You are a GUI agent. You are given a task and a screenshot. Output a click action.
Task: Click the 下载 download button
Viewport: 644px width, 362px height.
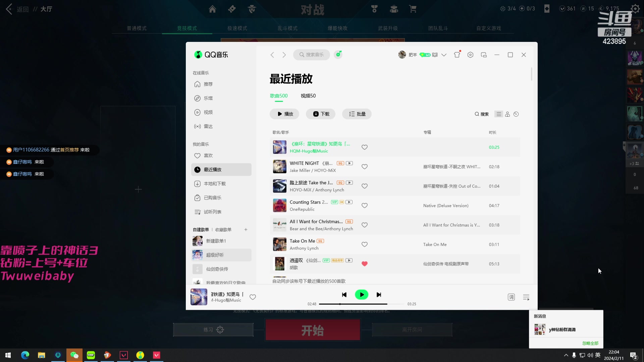point(321,114)
